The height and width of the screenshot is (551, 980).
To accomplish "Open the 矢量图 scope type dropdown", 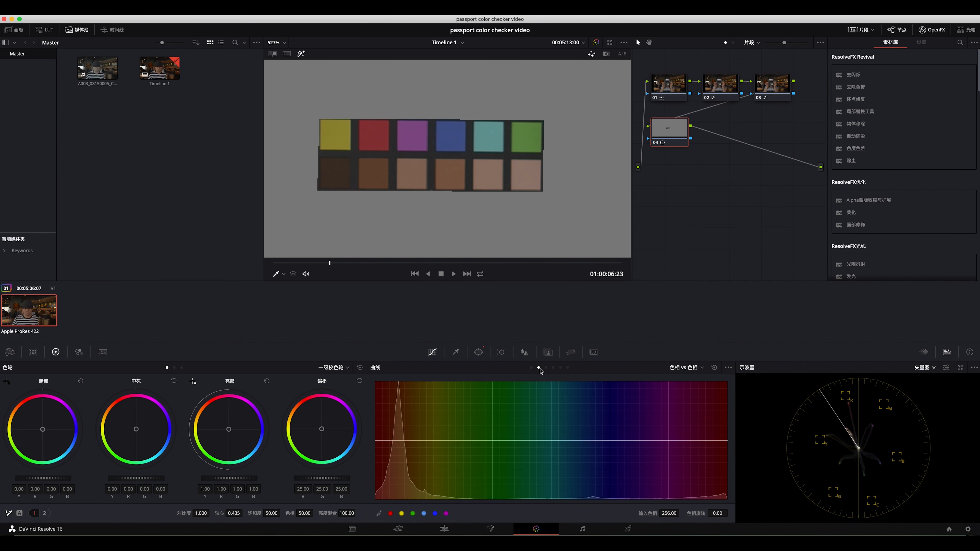I will 924,367.
